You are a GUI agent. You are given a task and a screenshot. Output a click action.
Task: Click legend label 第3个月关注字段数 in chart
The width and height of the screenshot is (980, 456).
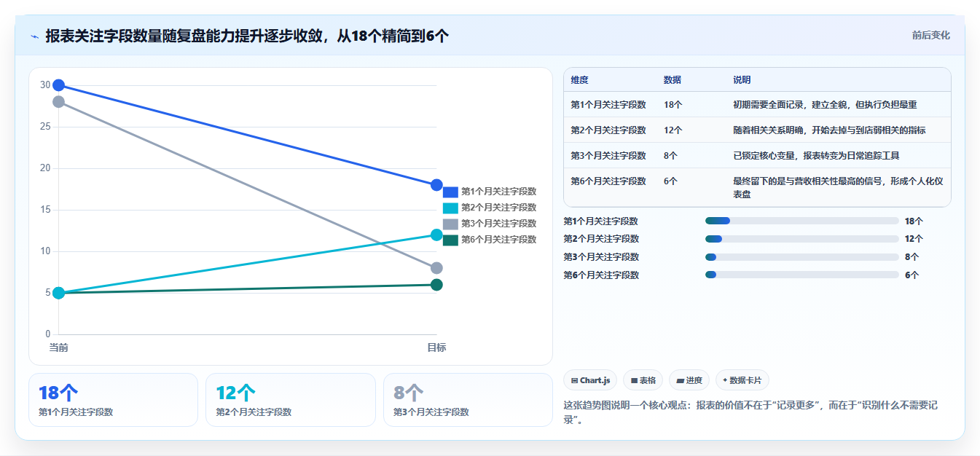[498, 224]
